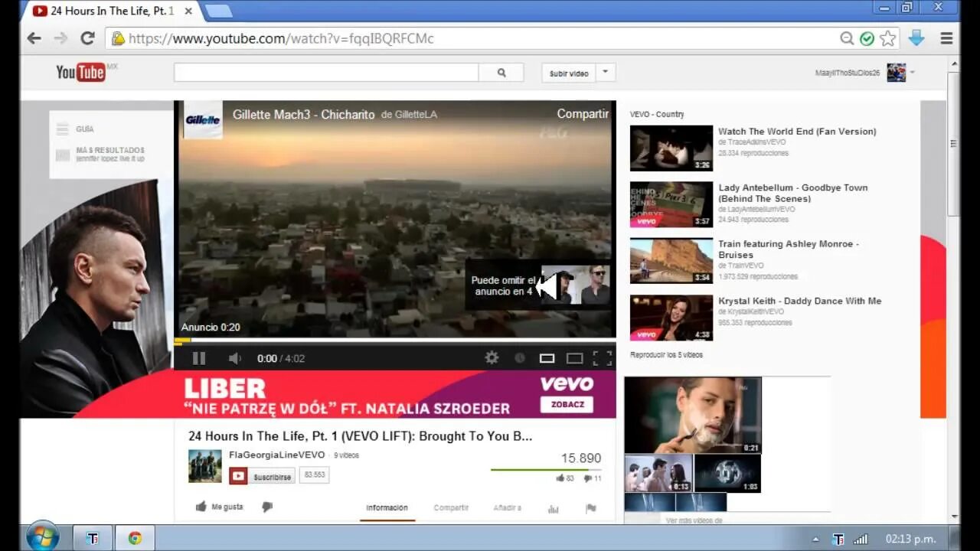Click the skip ad preview thumbnail
980x551 pixels.
(576, 285)
